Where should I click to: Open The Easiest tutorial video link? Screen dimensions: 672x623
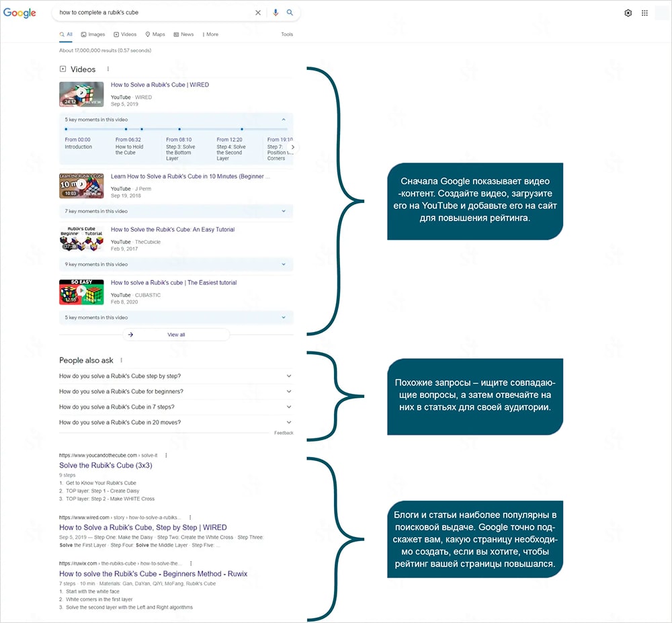click(x=173, y=283)
